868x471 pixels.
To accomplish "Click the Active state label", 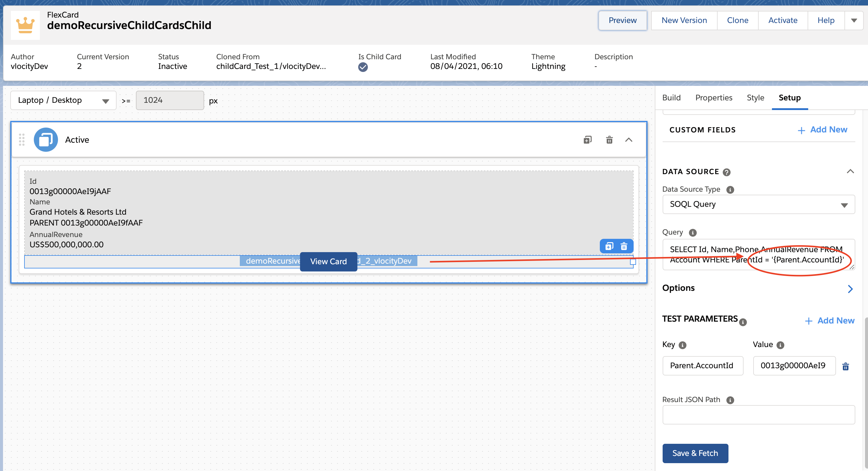I will pyautogui.click(x=77, y=140).
